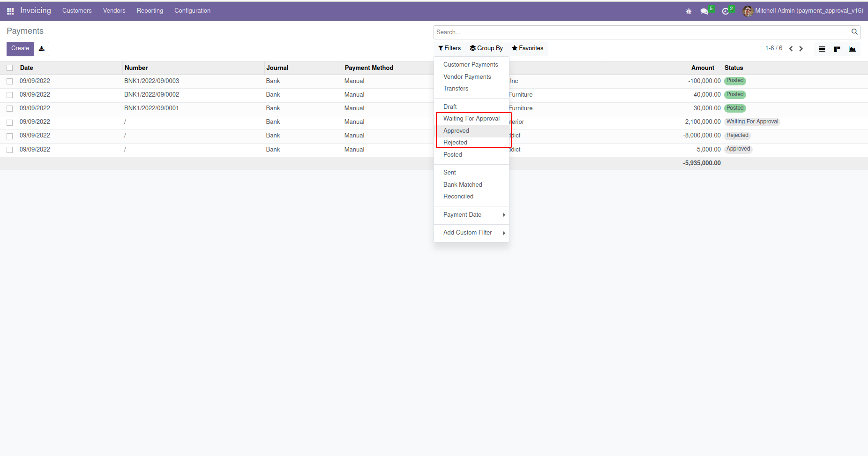Image resolution: width=868 pixels, height=456 pixels.
Task: Check the row for BNK1/2022/09/0001
Action: [x=10, y=109]
